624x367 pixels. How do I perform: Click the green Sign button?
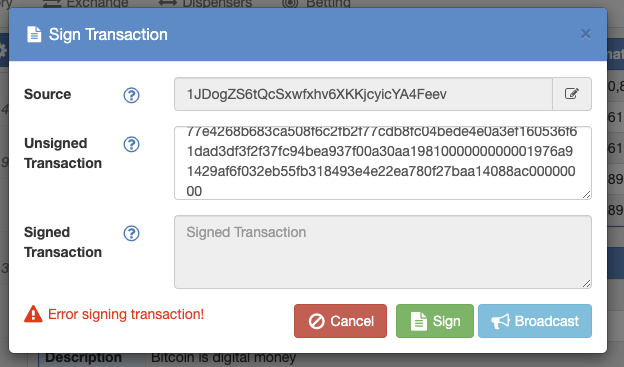435,321
